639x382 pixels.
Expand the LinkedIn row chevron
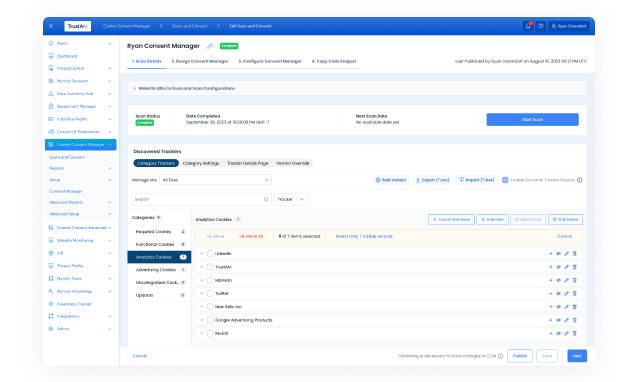tap(202, 254)
